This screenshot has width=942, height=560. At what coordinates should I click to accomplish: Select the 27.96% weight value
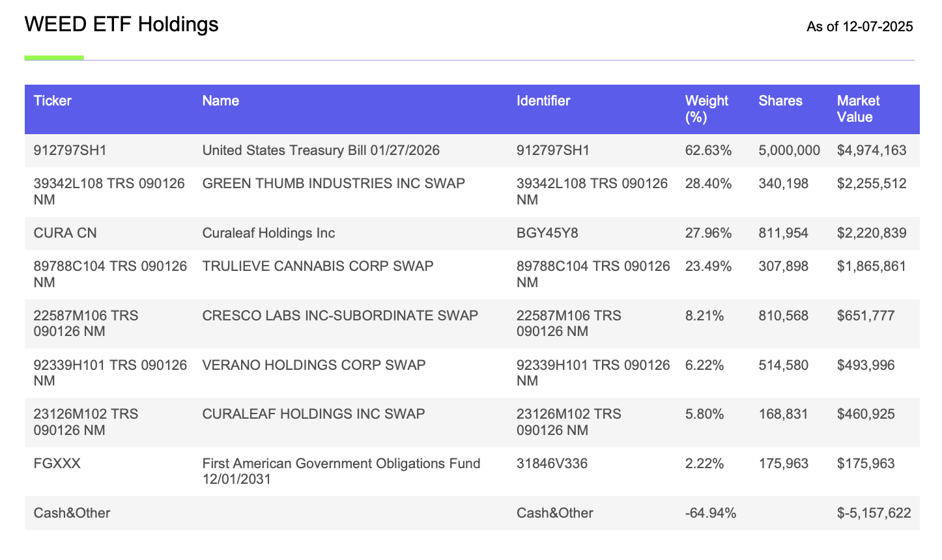pyautogui.click(x=708, y=233)
